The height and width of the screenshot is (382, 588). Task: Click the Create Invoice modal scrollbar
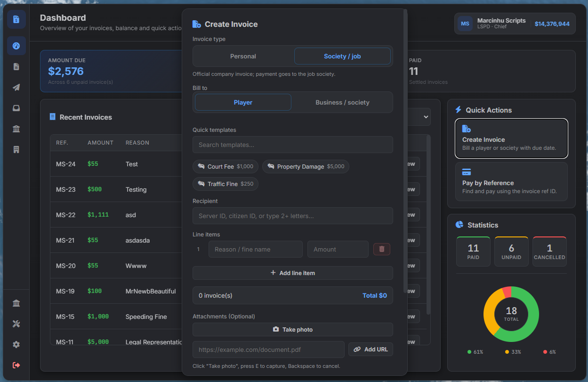[x=405, y=151]
